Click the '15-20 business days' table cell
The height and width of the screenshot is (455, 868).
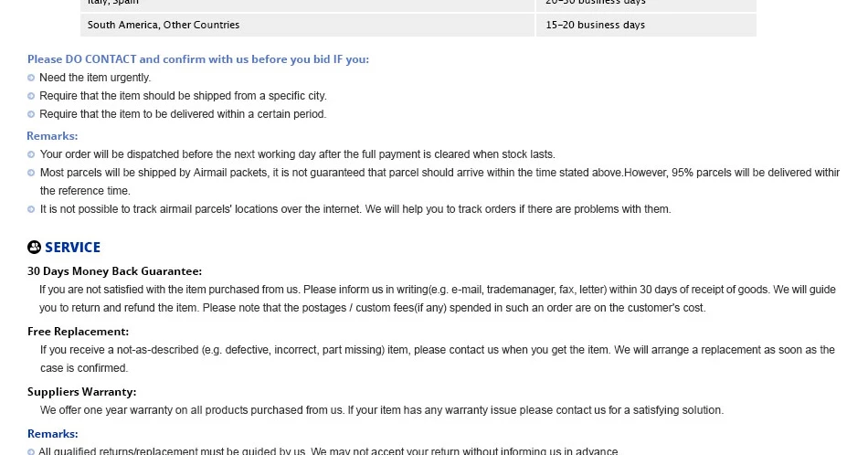pos(646,25)
